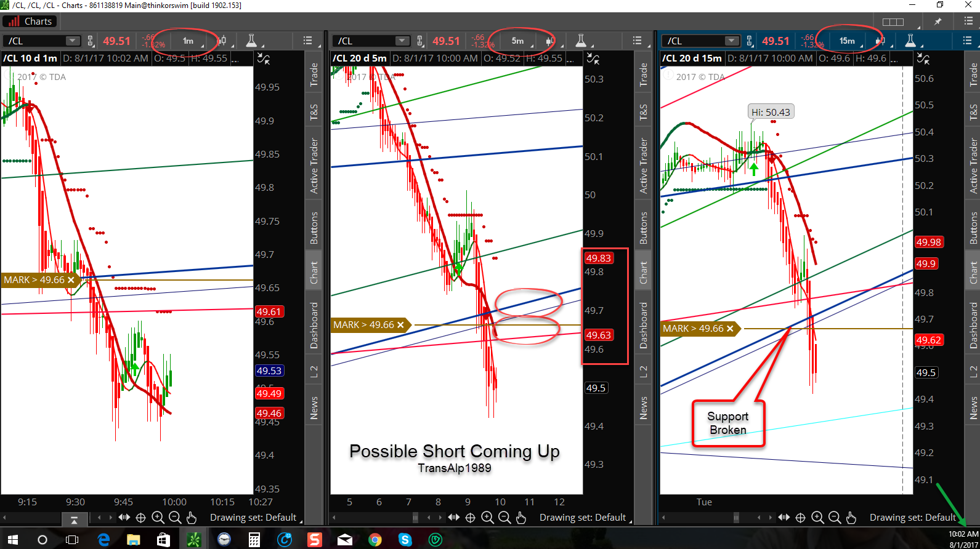The height and width of the screenshot is (549, 980).
Task: Open symbol dropdown in the 5m chart
Action: [402, 41]
